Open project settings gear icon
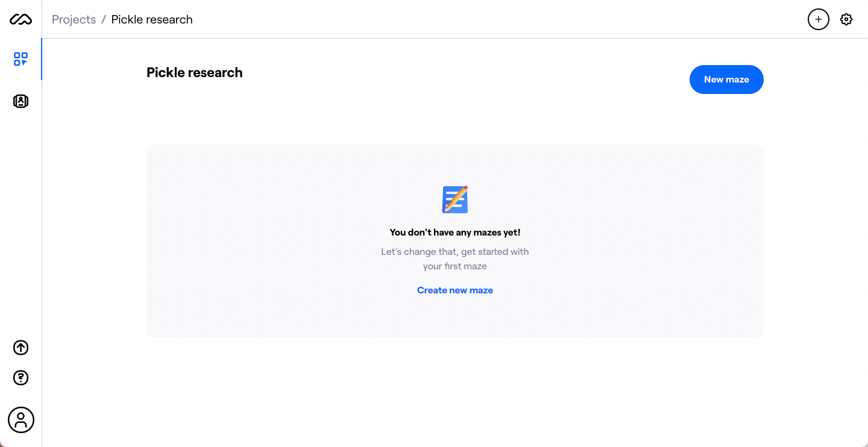The image size is (868, 447). 846,19
